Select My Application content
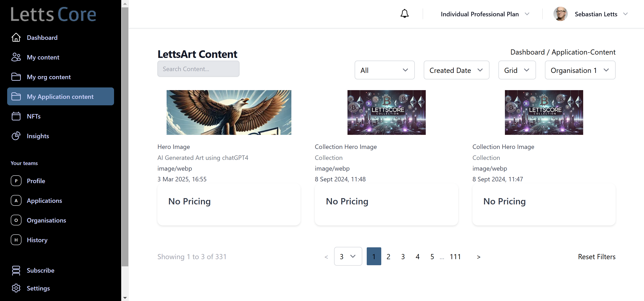The width and height of the screenshot is (644, 301). (61, 97)
